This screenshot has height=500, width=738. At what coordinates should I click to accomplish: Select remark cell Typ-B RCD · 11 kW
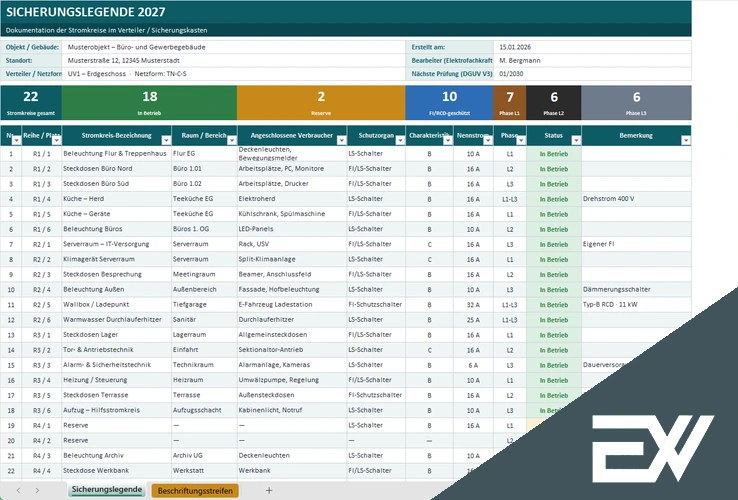point(636,304)
